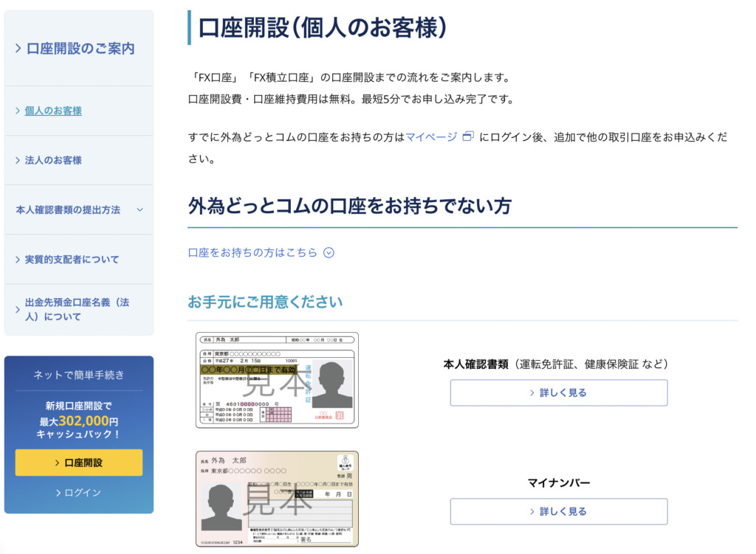Viewport: 756px width, 554px height.
Task: Click the マイナンバー label
Action: coord(559,482)
